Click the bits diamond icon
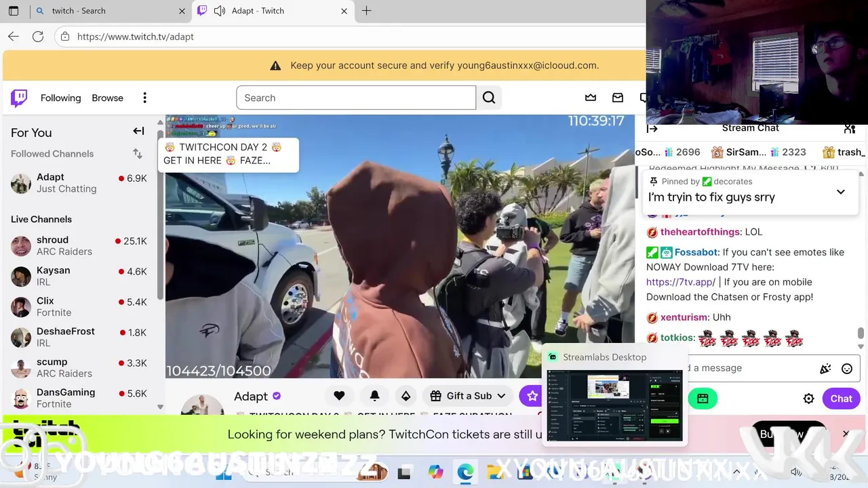The image size is (868, 488). (x=406, y=396)
